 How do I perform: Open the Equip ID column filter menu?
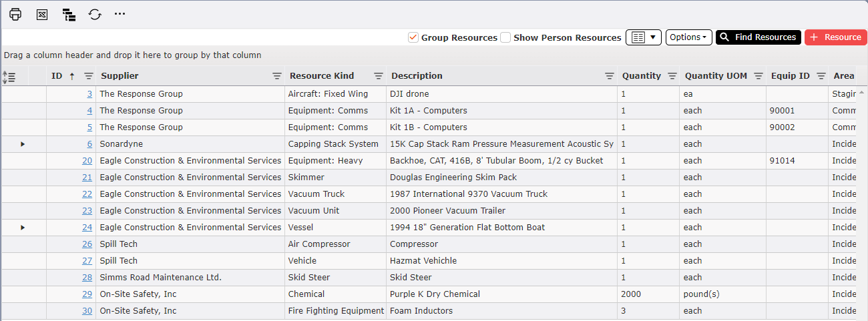click(x=821, y=76)
